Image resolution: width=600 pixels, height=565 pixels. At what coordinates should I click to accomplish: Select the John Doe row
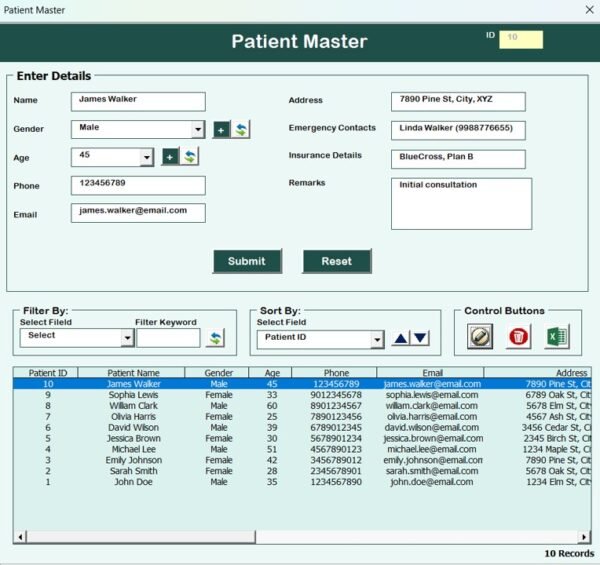(302, 482)
